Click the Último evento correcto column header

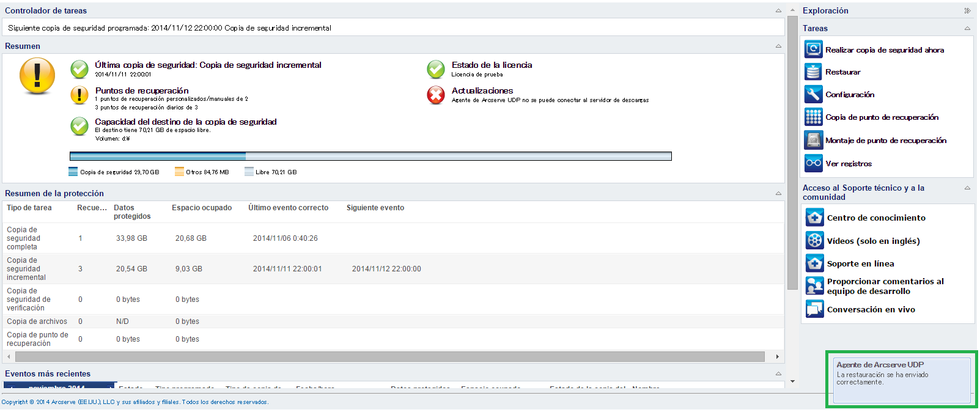coord(288,208)
